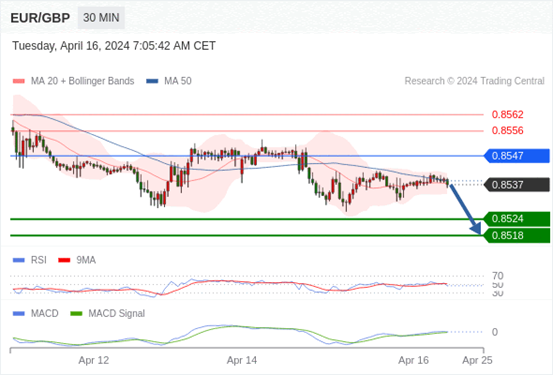
Task: Click the Apr 25 date axis label
Action: point(477,360)
